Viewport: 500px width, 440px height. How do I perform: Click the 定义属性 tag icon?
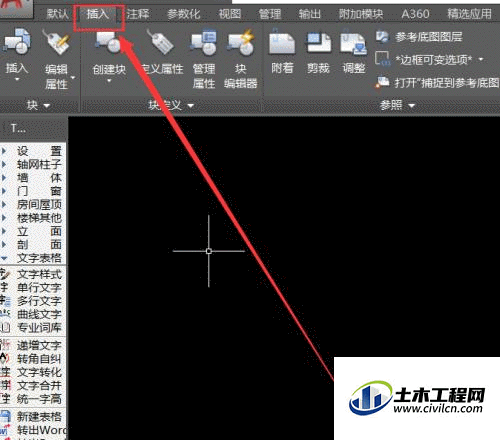(162, 41)
